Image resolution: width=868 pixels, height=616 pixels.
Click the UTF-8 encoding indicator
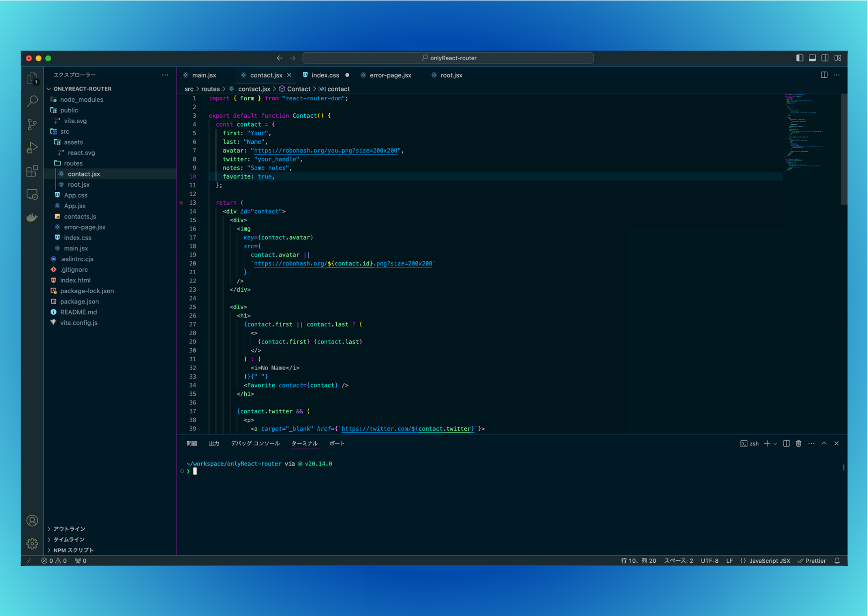tap(710, 561)
